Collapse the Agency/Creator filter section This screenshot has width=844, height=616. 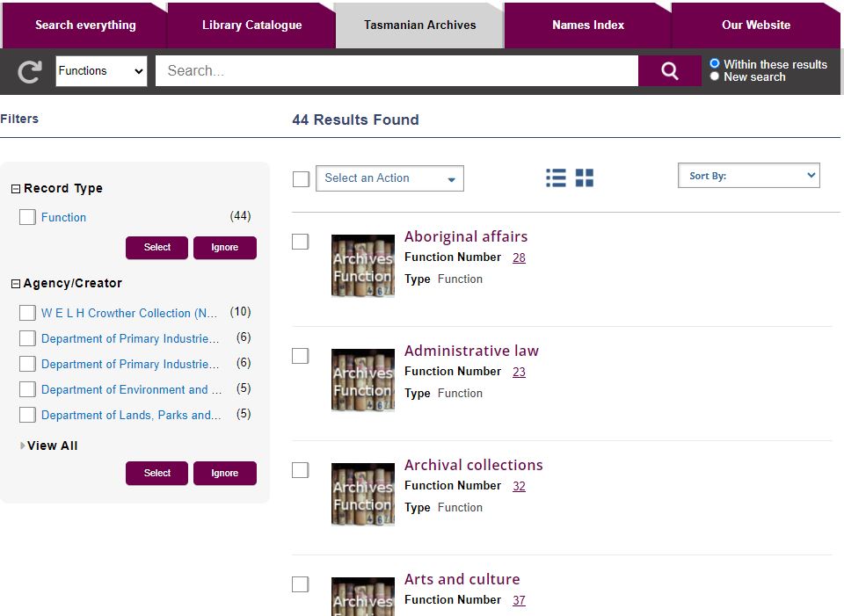pos(16,284)
